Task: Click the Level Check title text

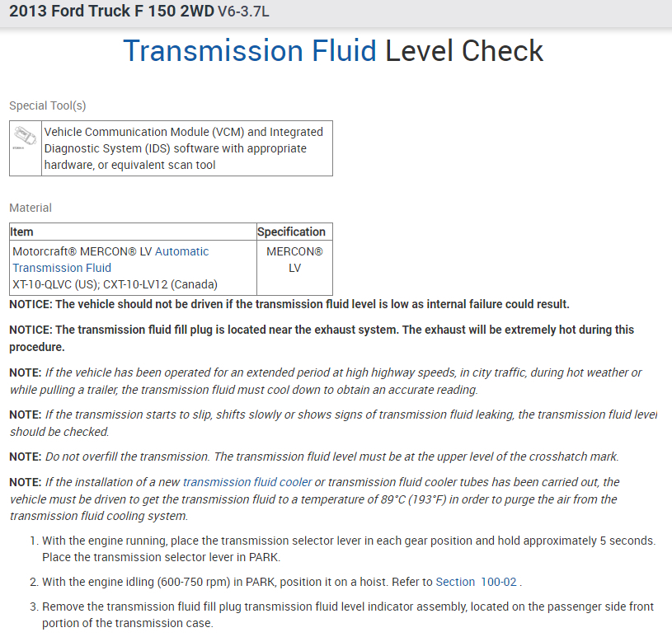Action: [x=464, y=51]
